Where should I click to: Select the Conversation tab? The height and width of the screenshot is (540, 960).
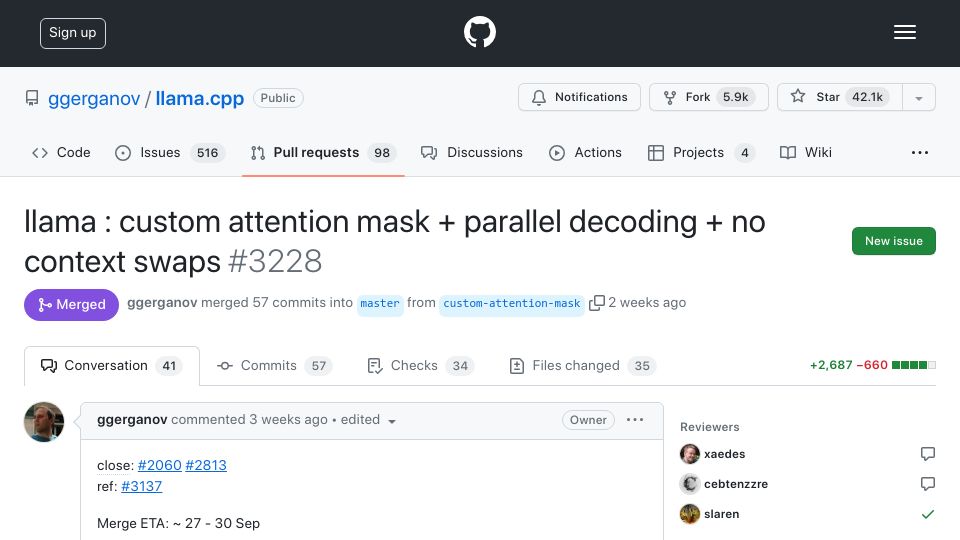111,366
